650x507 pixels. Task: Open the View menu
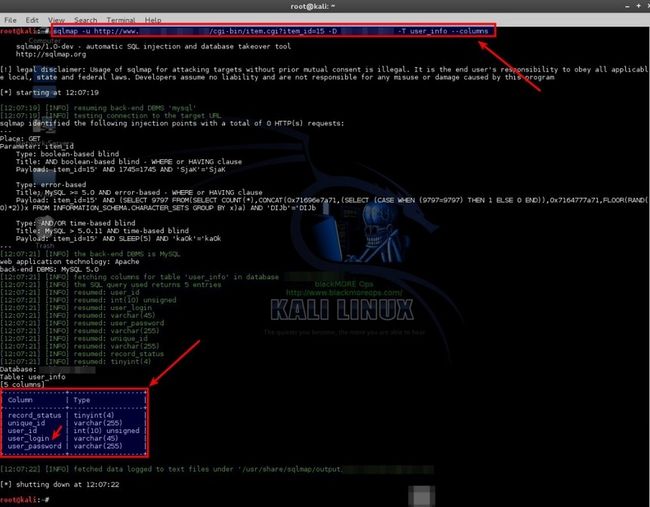(56, 20)
